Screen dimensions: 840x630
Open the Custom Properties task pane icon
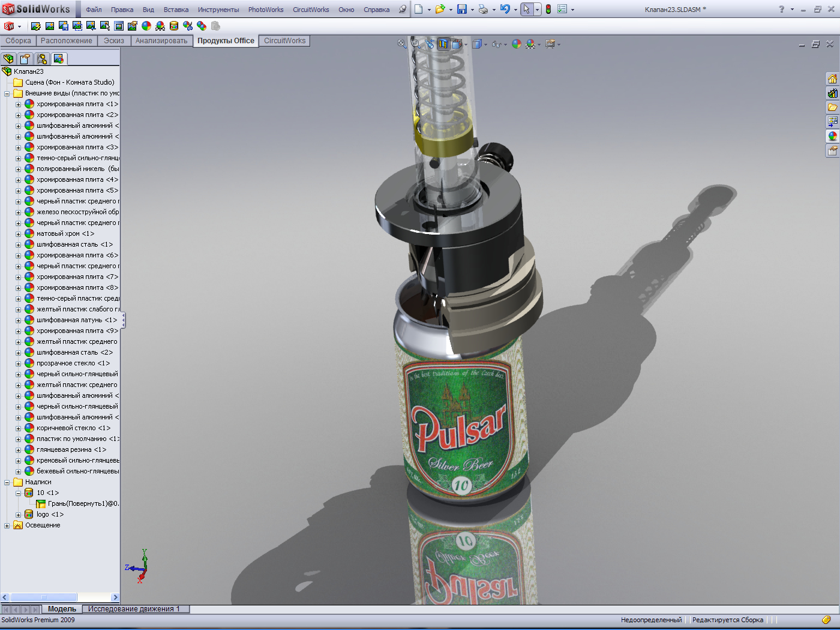coord(833,151)
